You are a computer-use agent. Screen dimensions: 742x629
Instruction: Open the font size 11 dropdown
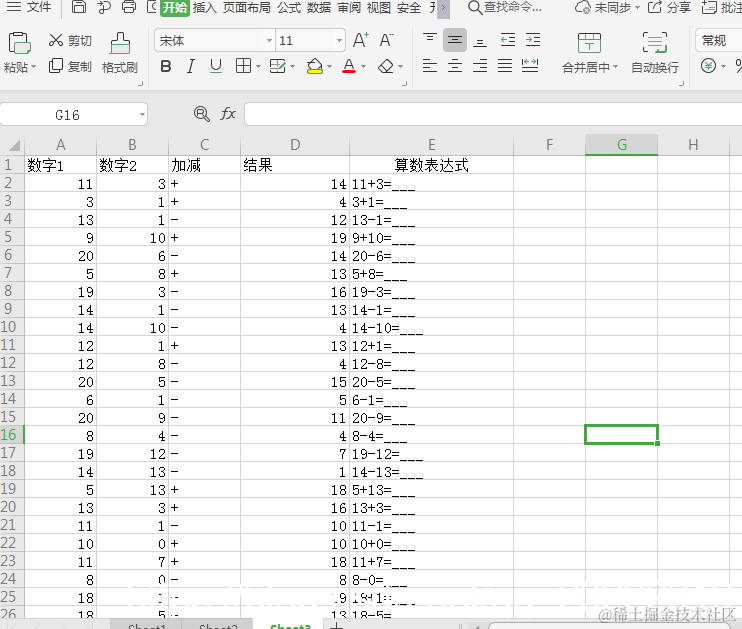pyautogui.click(x=339, y=41)
